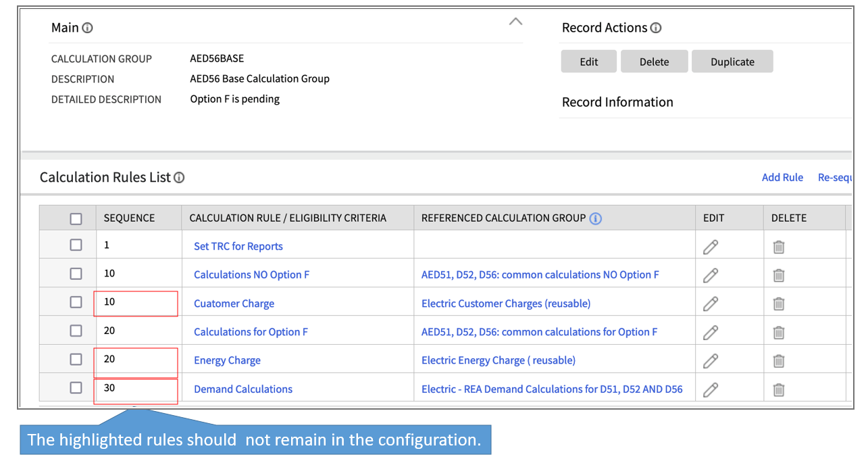Click trash delete icon for Cuatomer Charge row
The width and height of the screenshot is (868, 459).
point(778,304)
